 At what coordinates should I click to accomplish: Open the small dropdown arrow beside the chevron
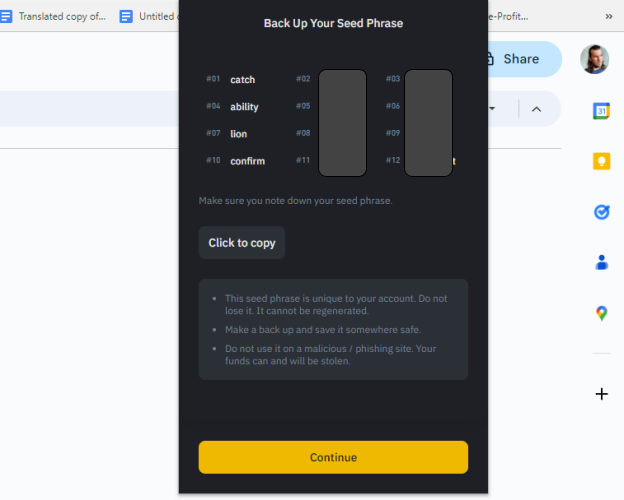point(492,109)
